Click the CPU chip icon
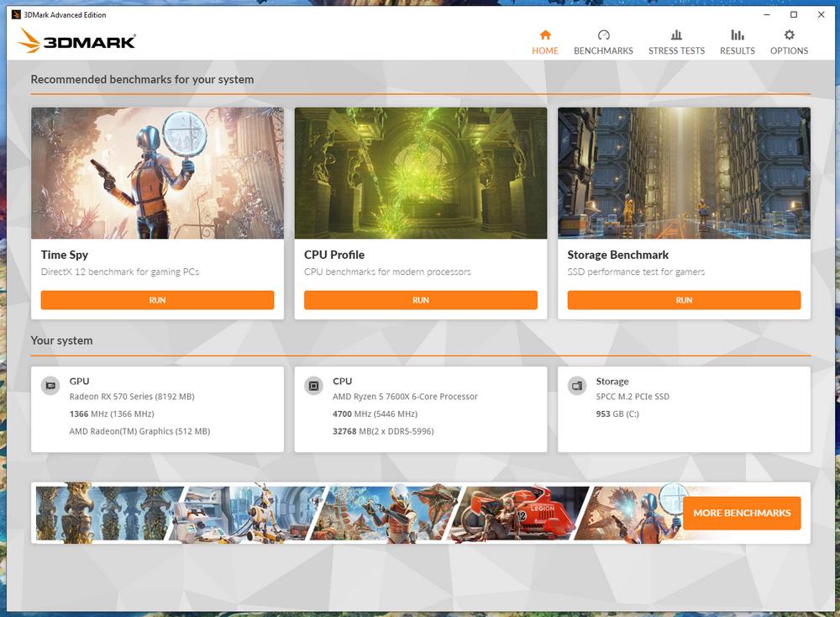840x617 pixels. click(x=314, y=386)
